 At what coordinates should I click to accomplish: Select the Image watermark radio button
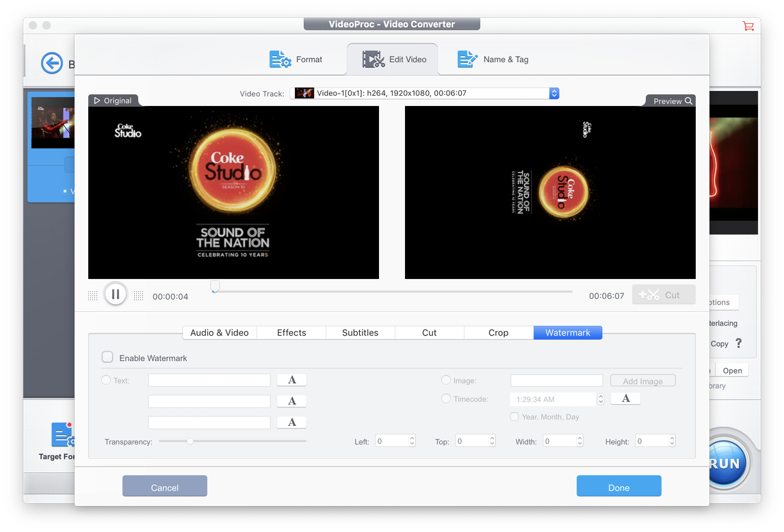(x=446, y=380)
